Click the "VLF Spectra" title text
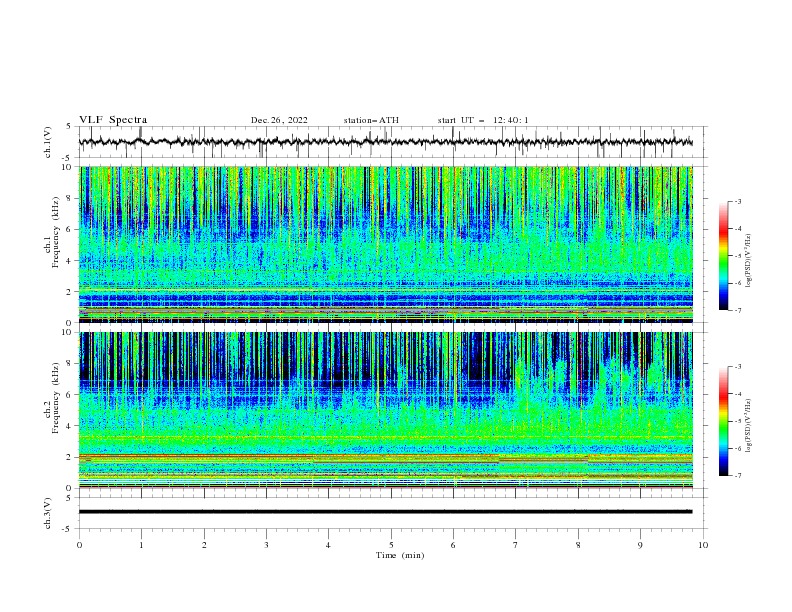The width and height of the screenshot is (792, 612). tap(113, 120)
